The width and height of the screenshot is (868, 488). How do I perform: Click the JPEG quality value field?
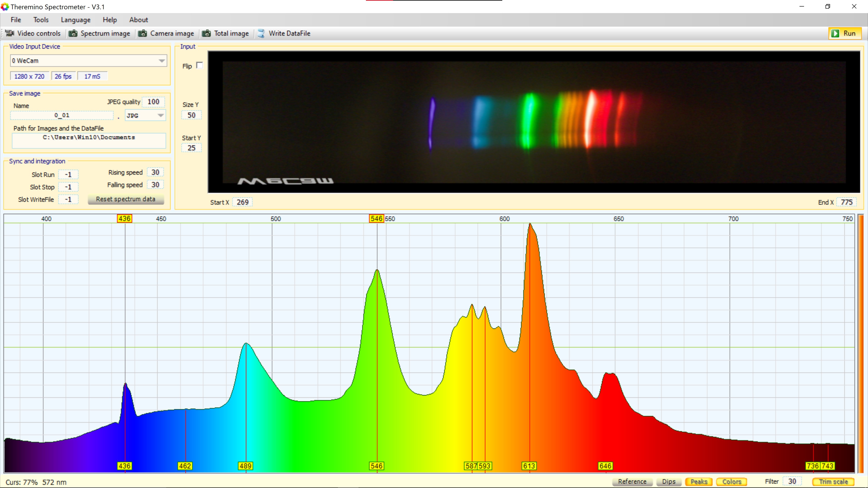(153, 102)
